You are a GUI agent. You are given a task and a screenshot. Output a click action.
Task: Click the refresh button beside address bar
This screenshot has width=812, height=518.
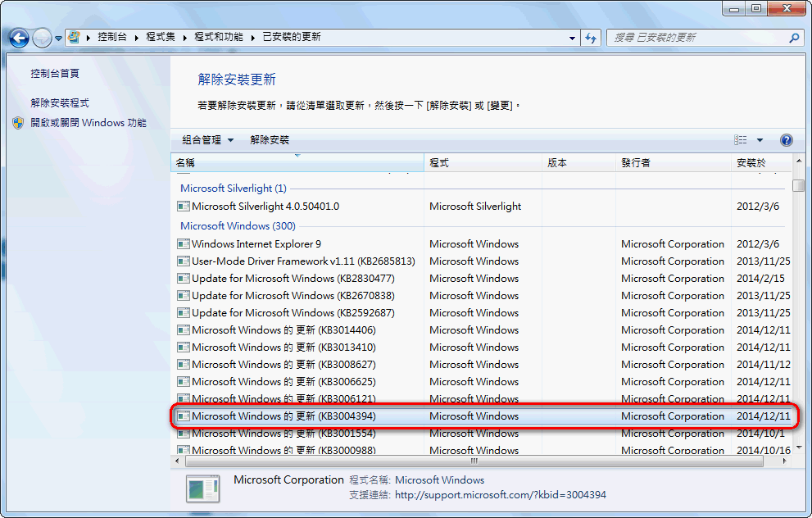(x=591, y=38)
